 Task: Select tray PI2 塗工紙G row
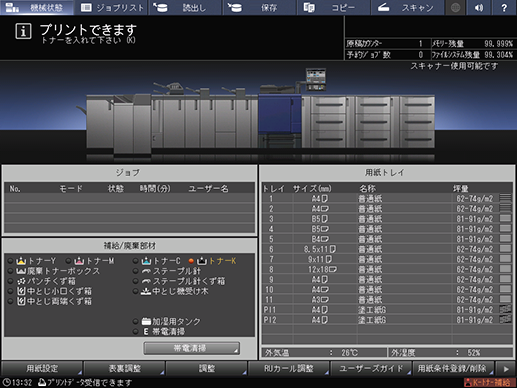point(387,320)
